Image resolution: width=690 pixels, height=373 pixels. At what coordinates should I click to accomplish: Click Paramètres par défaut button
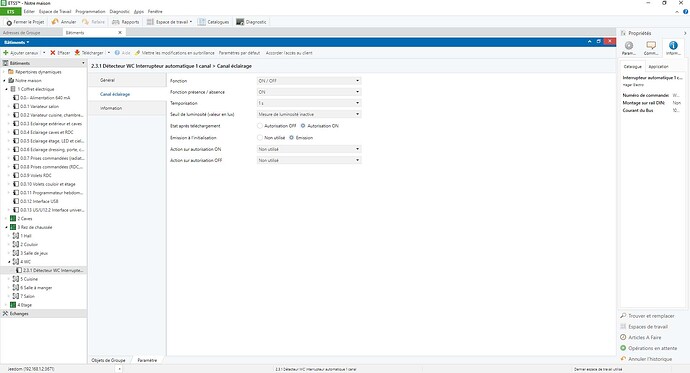239,53
